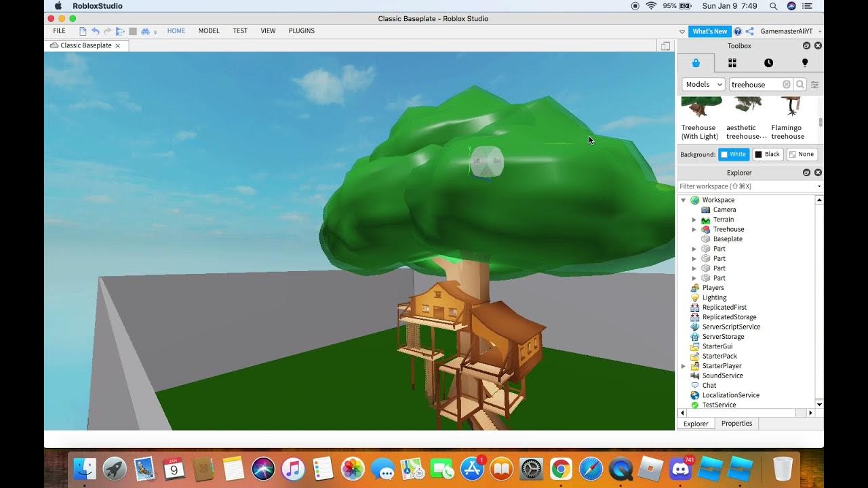Switch to the HOME ribbon tab
This screenshot has width=868, height=488.
tap(176, 31)
